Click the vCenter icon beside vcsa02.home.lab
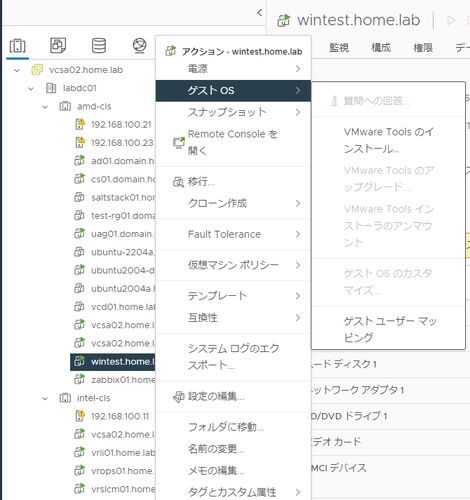 click(37, 70)
